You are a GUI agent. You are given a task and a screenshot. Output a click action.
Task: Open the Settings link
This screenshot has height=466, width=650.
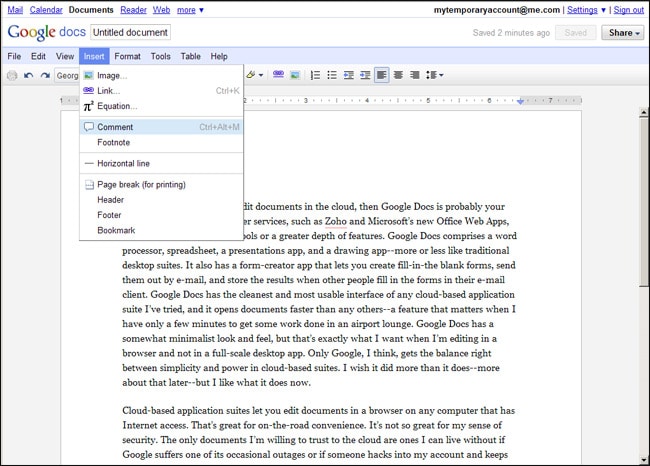tap(582, 10)
